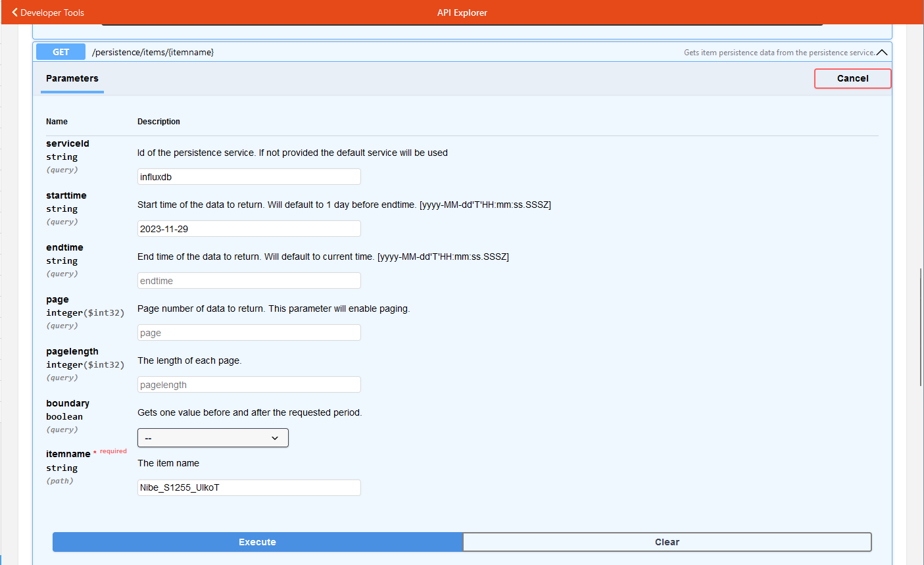The image size is (924, 565).
Task: Click the Clear button
Action: [x=667, y=541]
